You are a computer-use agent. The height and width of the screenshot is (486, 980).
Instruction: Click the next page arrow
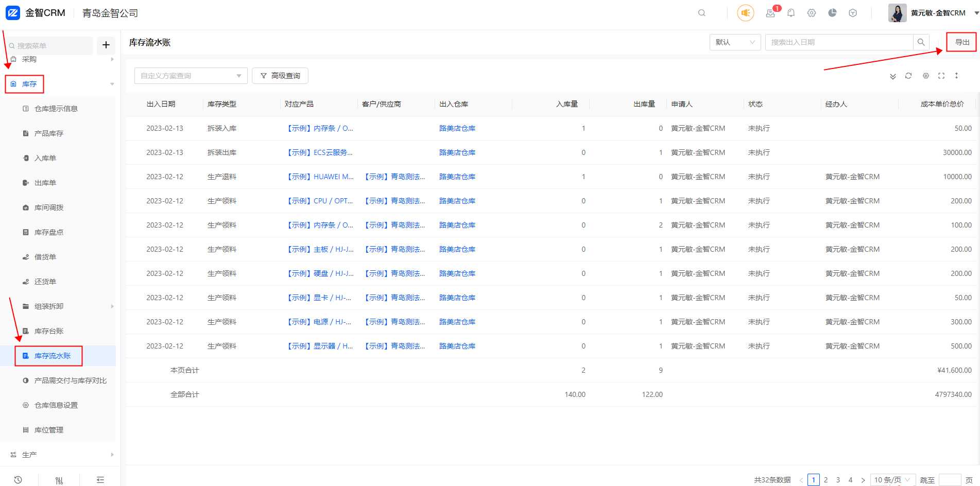click(863, 480)
